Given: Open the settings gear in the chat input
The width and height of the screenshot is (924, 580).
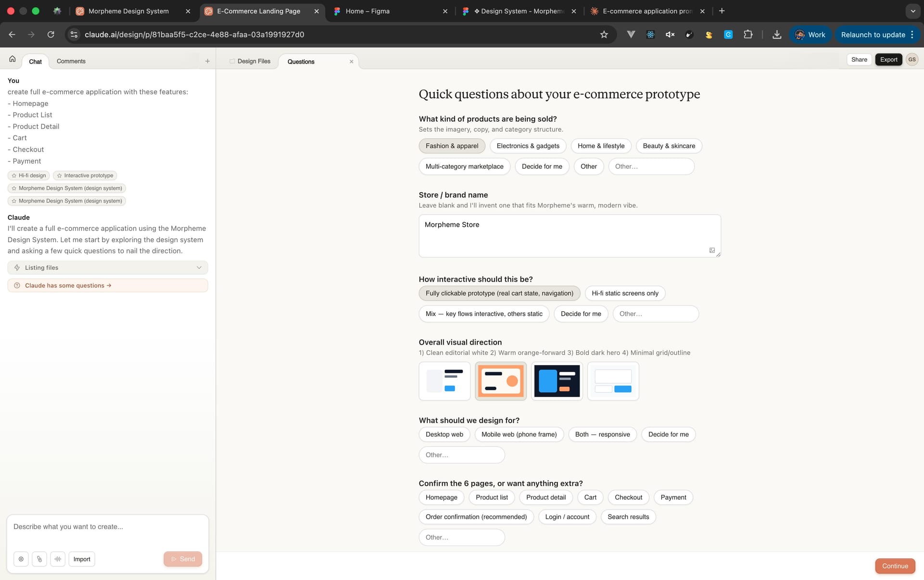Looking at the screenshot, I should (21, 559).
